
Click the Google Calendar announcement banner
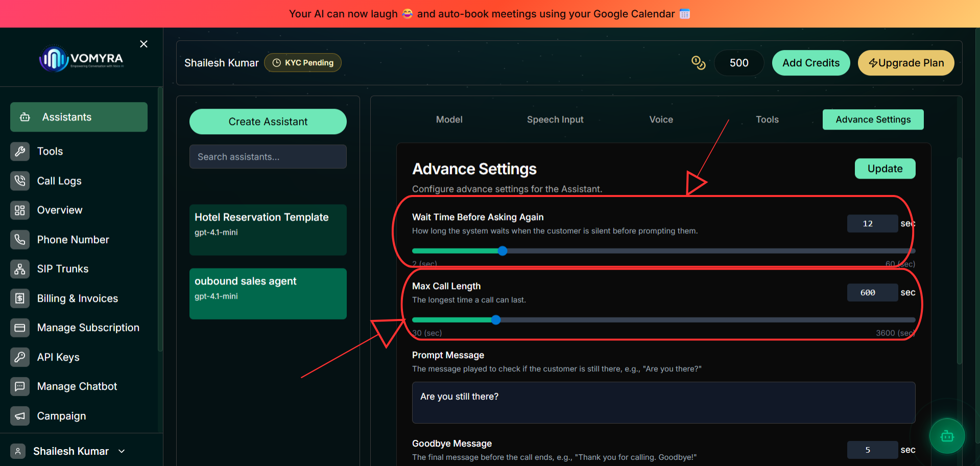(490, 14)
